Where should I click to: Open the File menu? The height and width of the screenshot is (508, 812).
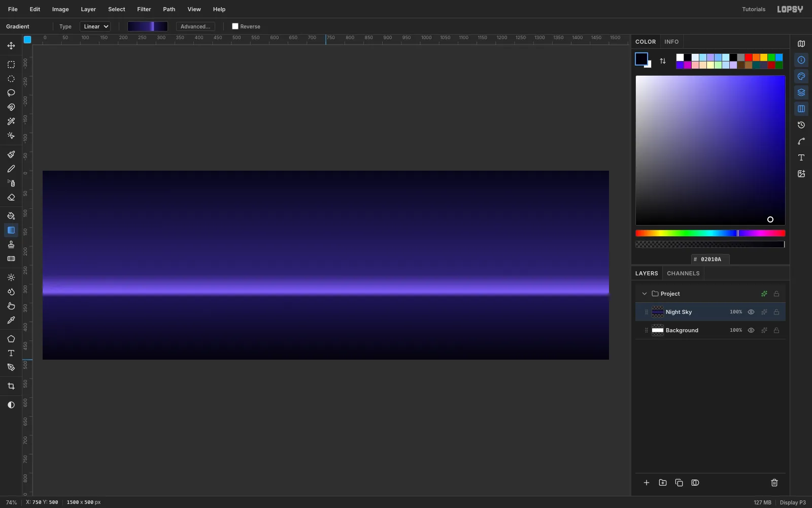point(13,9)
